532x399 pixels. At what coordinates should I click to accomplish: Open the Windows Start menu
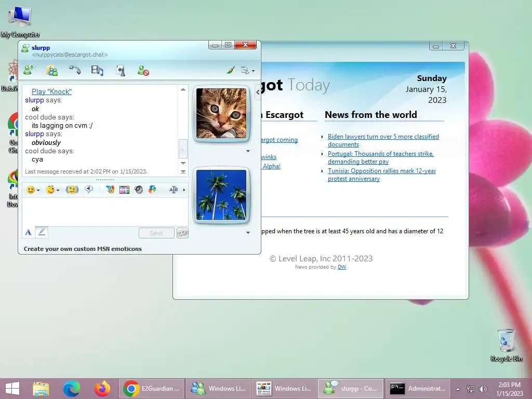[x=12, y=389]
